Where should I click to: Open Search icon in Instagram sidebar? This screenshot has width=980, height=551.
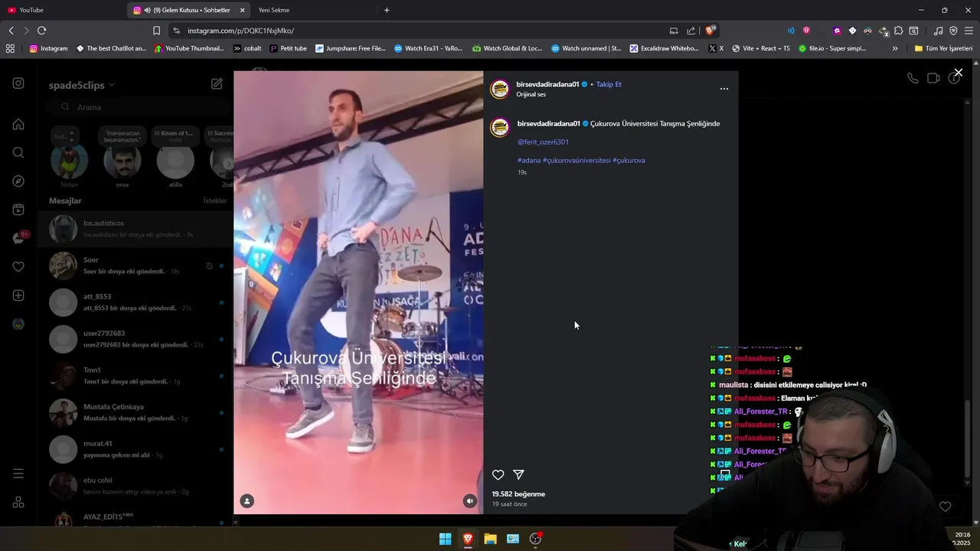(18, 152)
